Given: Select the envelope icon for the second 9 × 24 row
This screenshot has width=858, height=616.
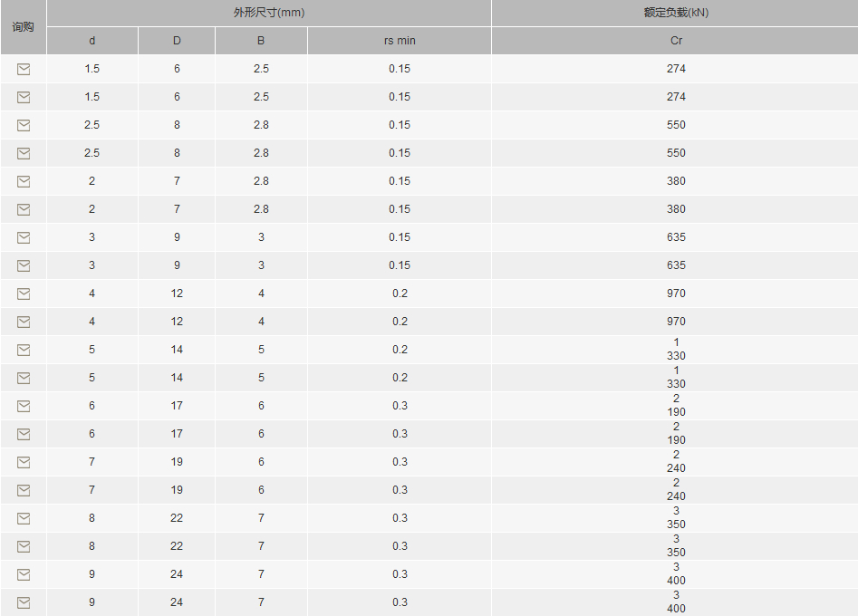Looking at the screenshot, I should [24, 603].
